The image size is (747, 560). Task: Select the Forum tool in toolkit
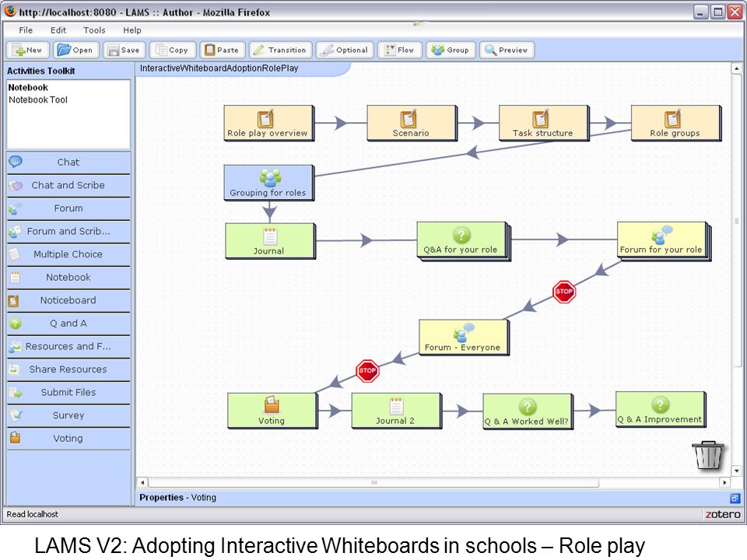[x=68, y=208]
